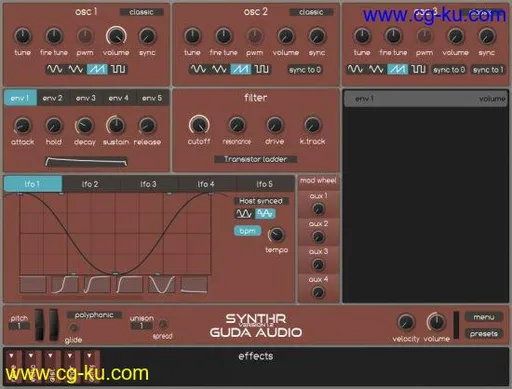Switch to the env 3 tab
The image size is (512, 389).
tap(86, 98)
